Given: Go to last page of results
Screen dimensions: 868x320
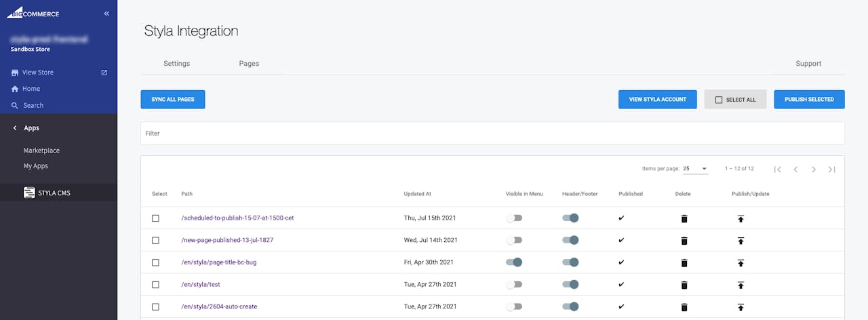Looking at the screenshot, I should click(x=831, y=169).
